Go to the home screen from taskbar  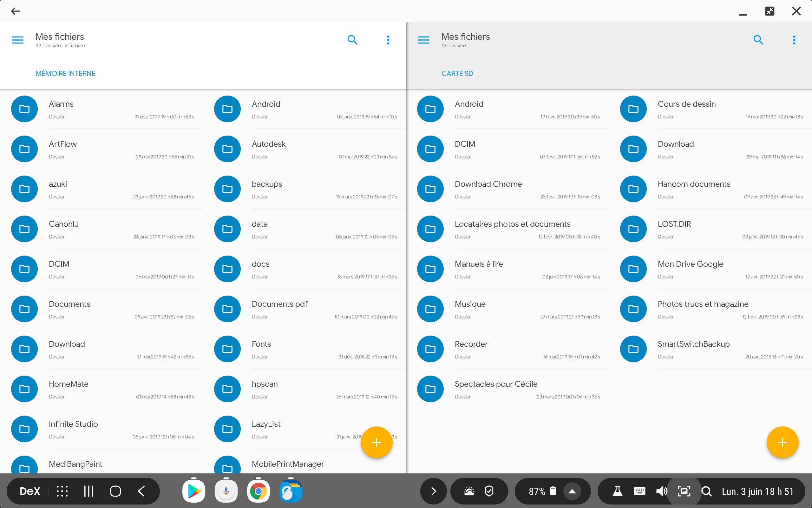115,491
